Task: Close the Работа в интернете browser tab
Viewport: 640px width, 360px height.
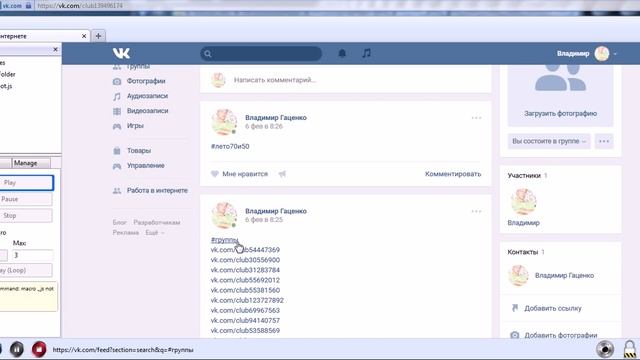Action: coord(84,36)
